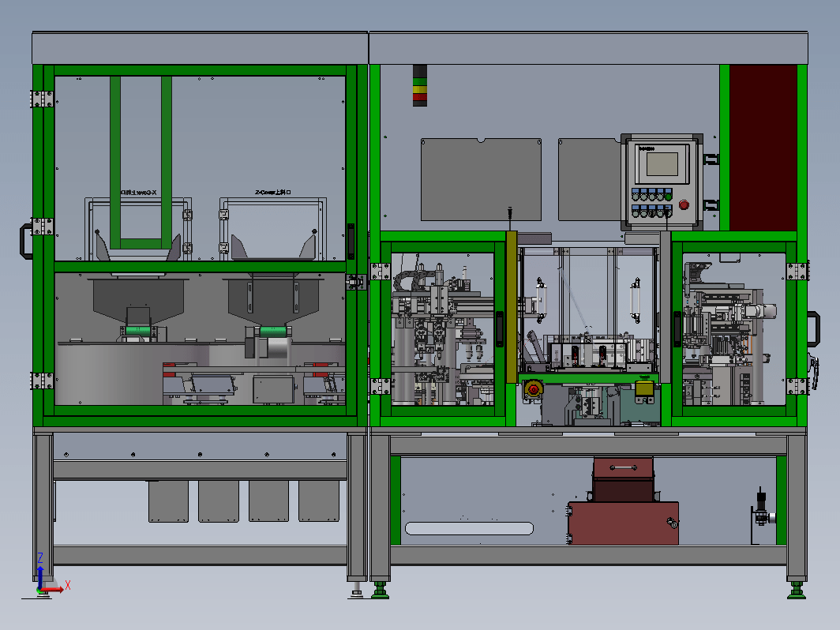Click the red emergency stop on the control panel
The image size is (840, 630).
pyautogui.click(x=684, y=204)
